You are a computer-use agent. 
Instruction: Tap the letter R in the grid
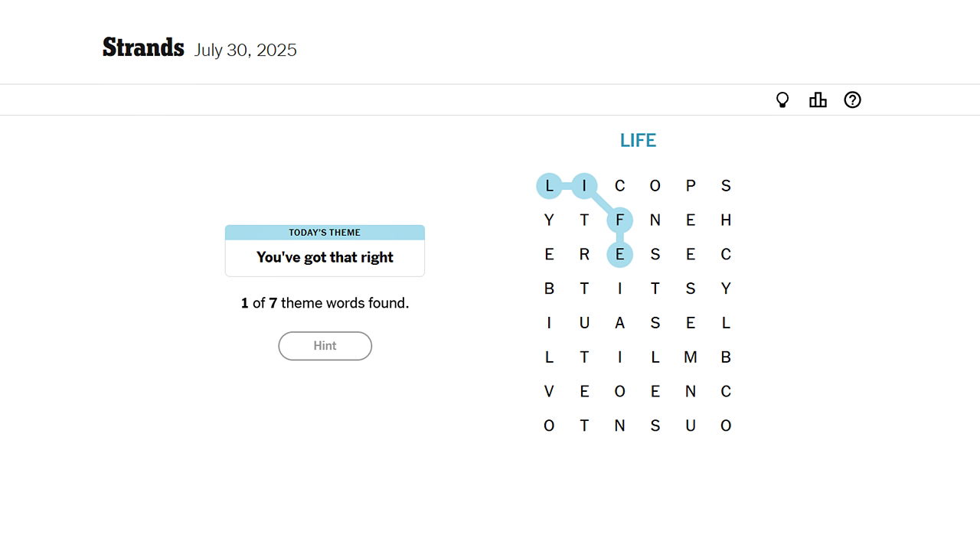tap(584, 255)
